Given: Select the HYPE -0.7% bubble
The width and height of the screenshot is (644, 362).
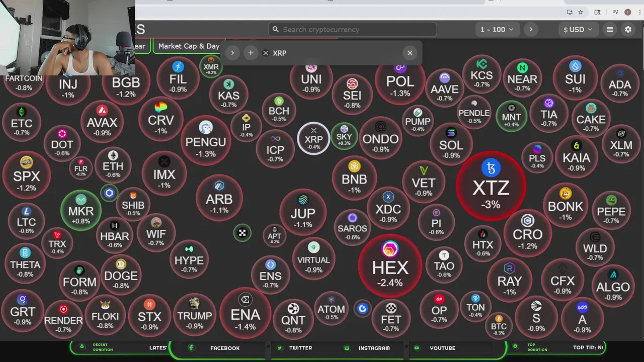Looking at the screenshot, I should (x=189, y=258).
